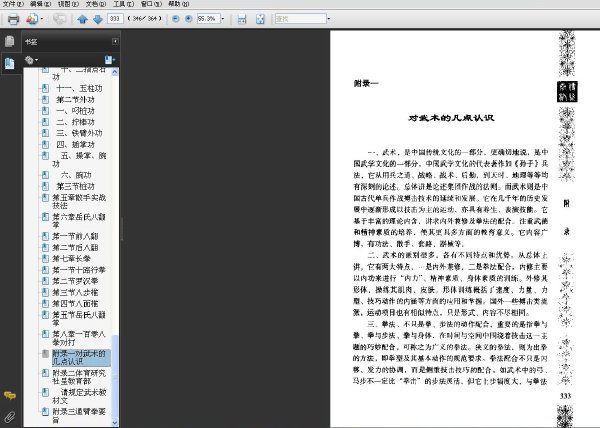This screenshot has width=600, height=428.
Task: Click the fit one full page icon
Action: click(260, 19)
